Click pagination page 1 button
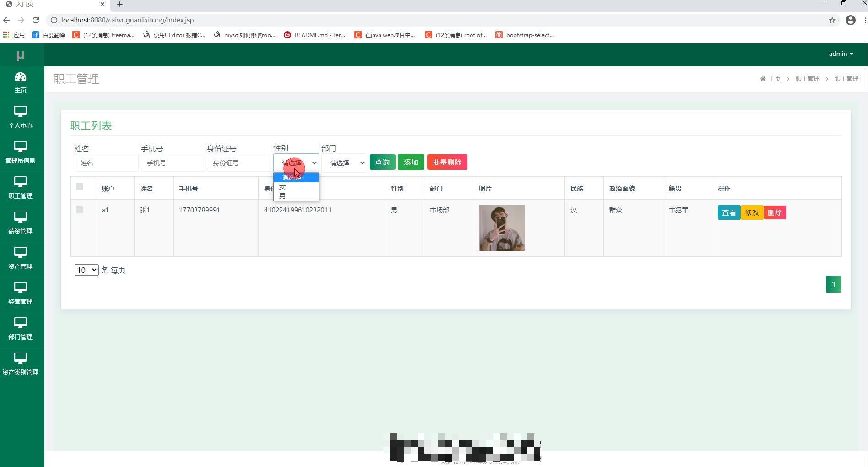Image resolution: width=868 pixels, height=467 pixels. click(834, 284)
